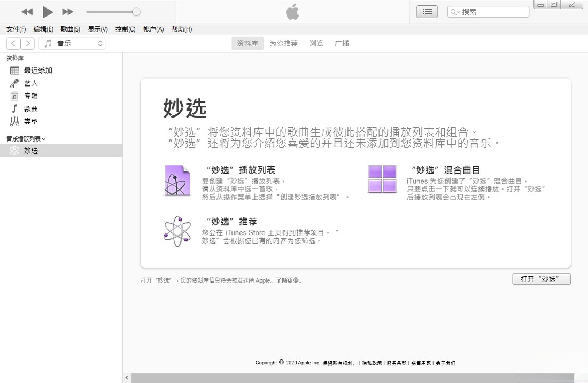The image size is (588, 383).
Task: Open the 编辑(E) menu
Action: tap(43, 29)
